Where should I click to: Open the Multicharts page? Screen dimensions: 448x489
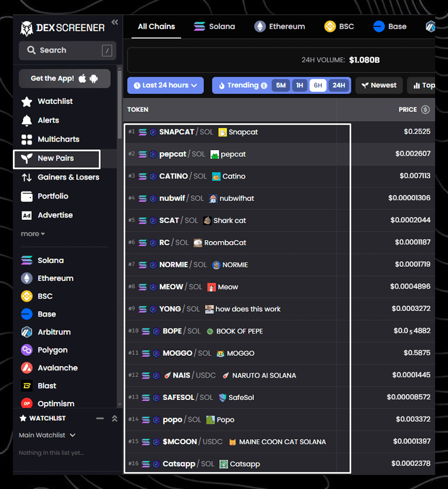point(50,139)
